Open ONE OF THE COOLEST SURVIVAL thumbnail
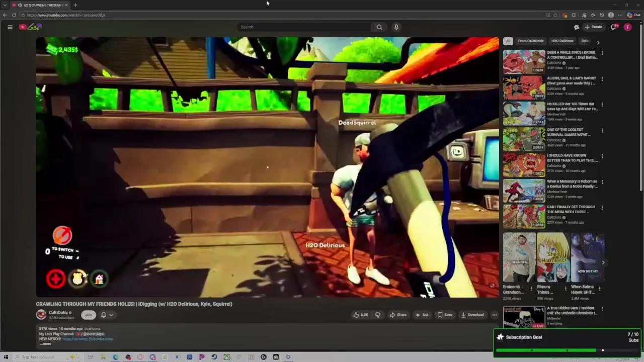Screen dimensions: 644x362 (x=524, y=139)
